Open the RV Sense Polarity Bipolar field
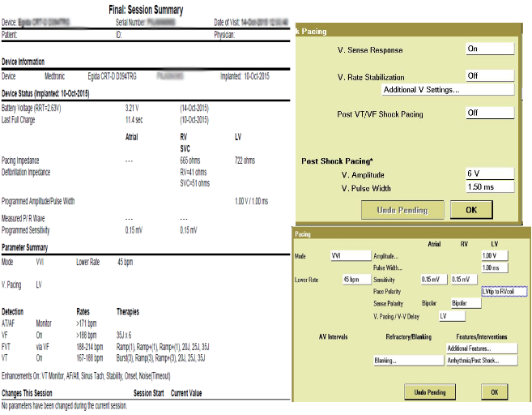The height and width of the screenshot is (415, 532). coord(466,303)
